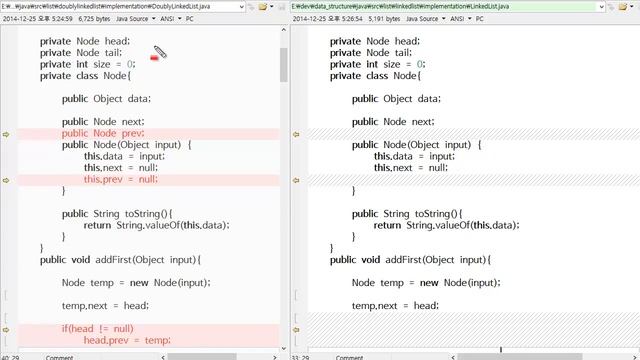Image resolution: width=640 pixels, height=360 pixels.
Task: Click highlighted line 'public Node prev;' in left pane
Action: (x=103, y=133)
